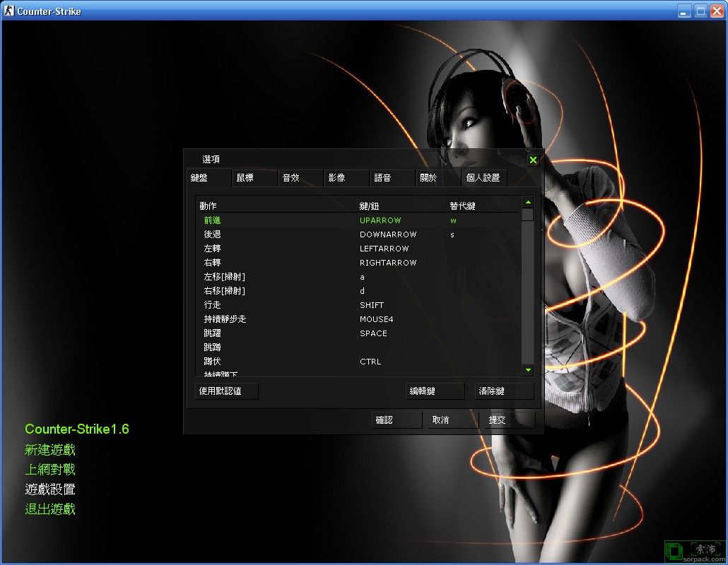The width and height of the screenshot is (728, 565).
Task: Click 退出遊戲 to quit the game
Action: tap(49, 509)
